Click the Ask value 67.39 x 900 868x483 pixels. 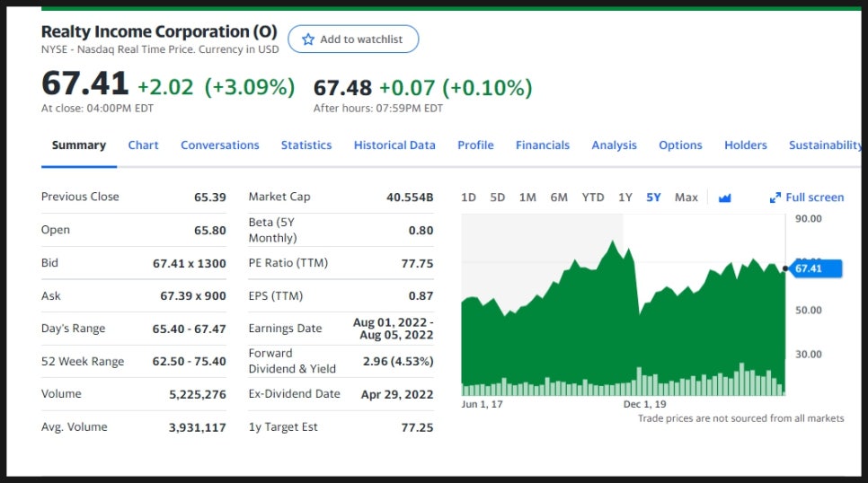pos(193,296)
